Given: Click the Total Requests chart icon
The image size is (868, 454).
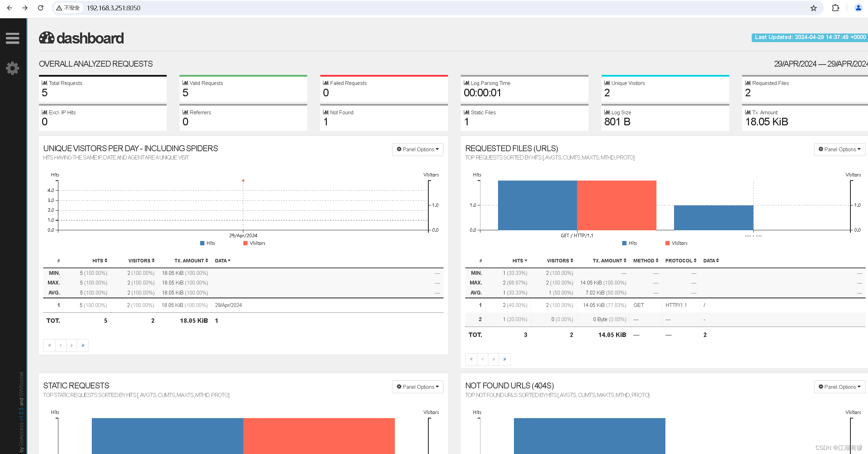Looking at the screenshot, I should [x=45, y=83].
